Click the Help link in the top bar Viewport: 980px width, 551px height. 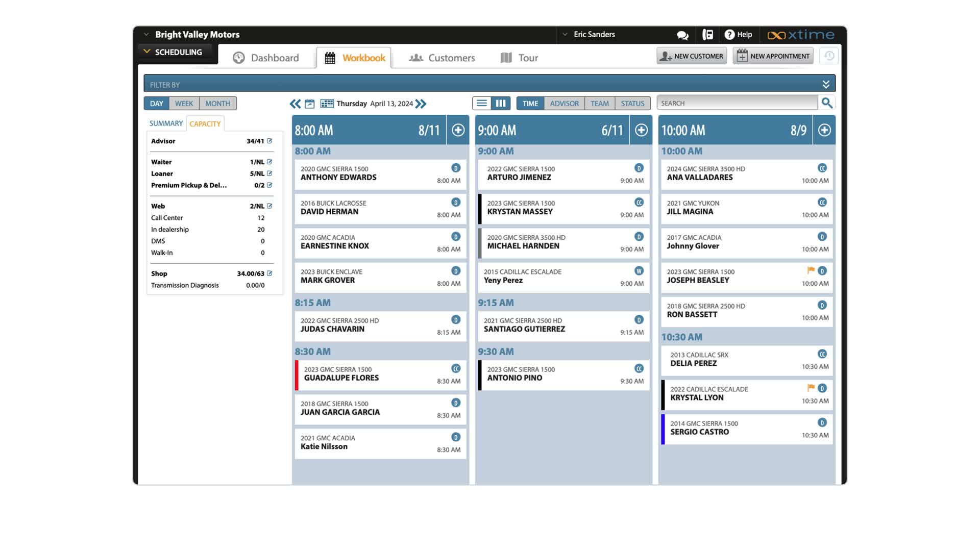(x=739, y=34)
